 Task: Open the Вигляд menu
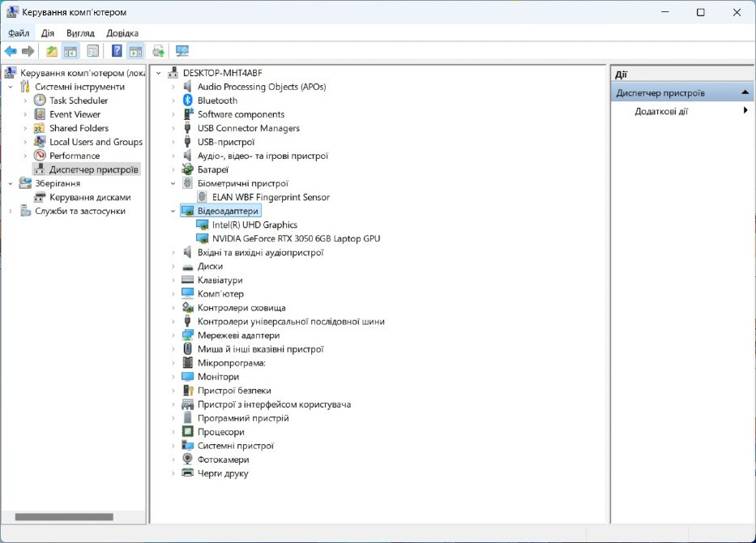(80, 32)
